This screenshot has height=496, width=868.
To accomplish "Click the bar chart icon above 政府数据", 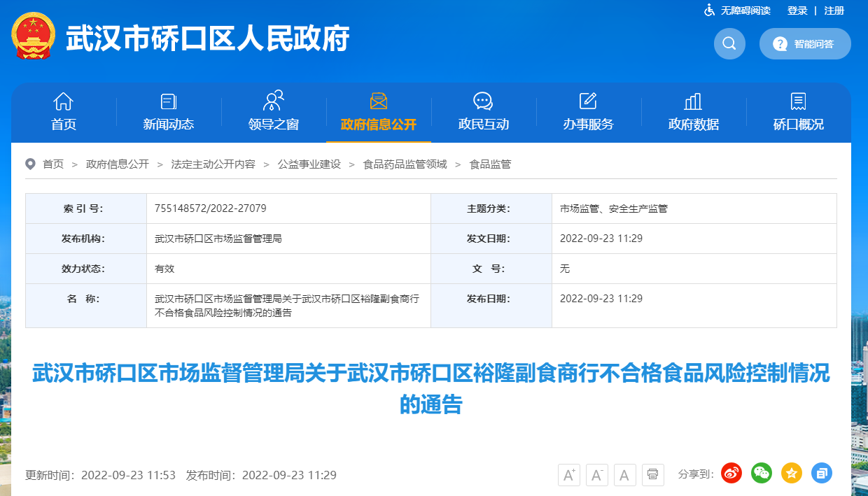I will tap(693, 101).
